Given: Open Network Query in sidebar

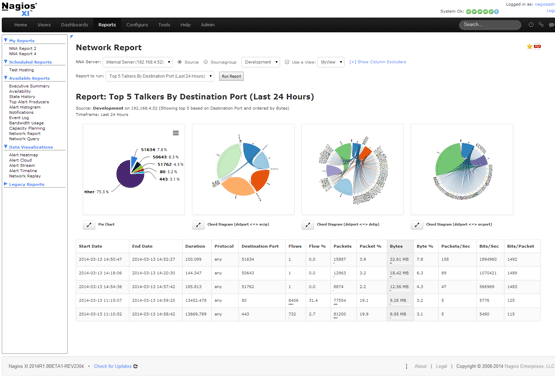Looking at the screenshot, I should point(24,139).
